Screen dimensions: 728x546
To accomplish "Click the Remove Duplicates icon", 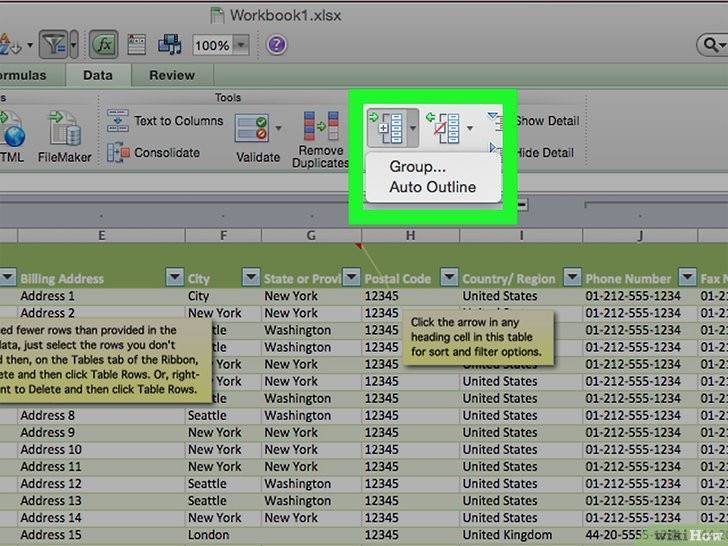I will click(x=321, y=126).
